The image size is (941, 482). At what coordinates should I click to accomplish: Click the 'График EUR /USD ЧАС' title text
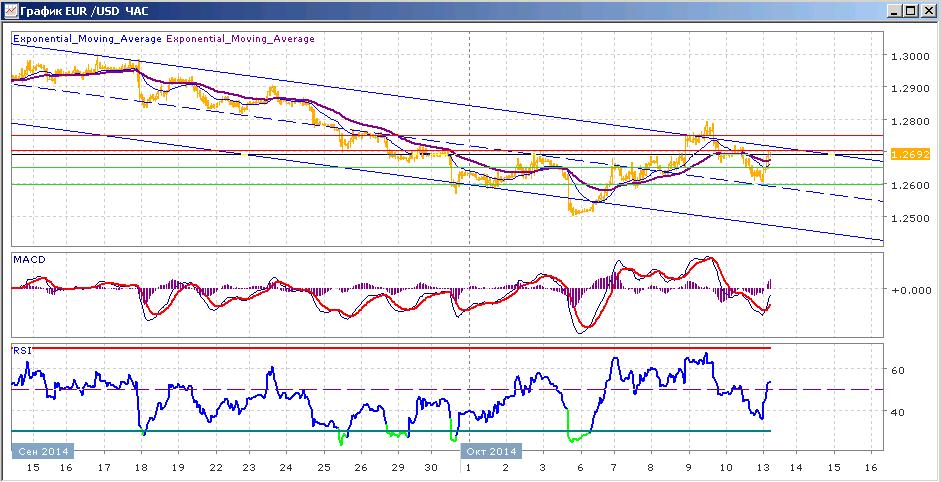[85, 11]
